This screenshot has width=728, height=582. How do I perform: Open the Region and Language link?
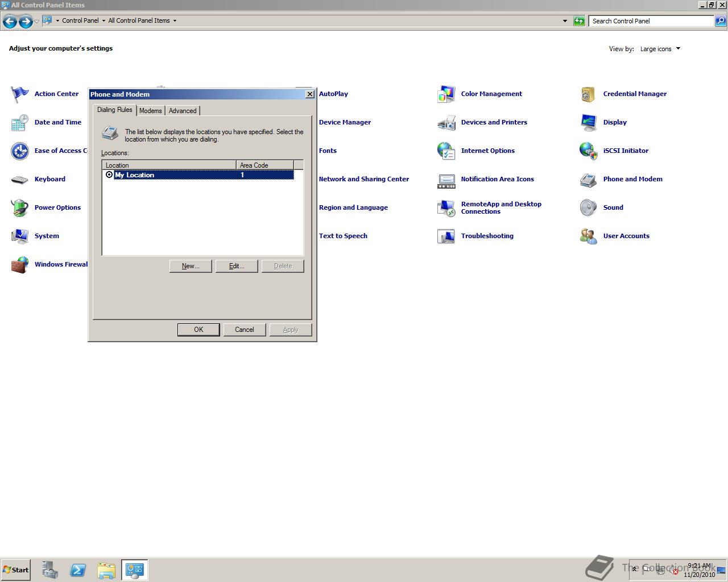click(x=353, y=207)
